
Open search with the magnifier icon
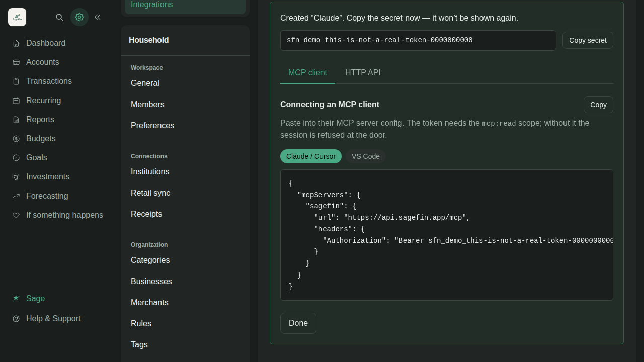tap(59, 17)
